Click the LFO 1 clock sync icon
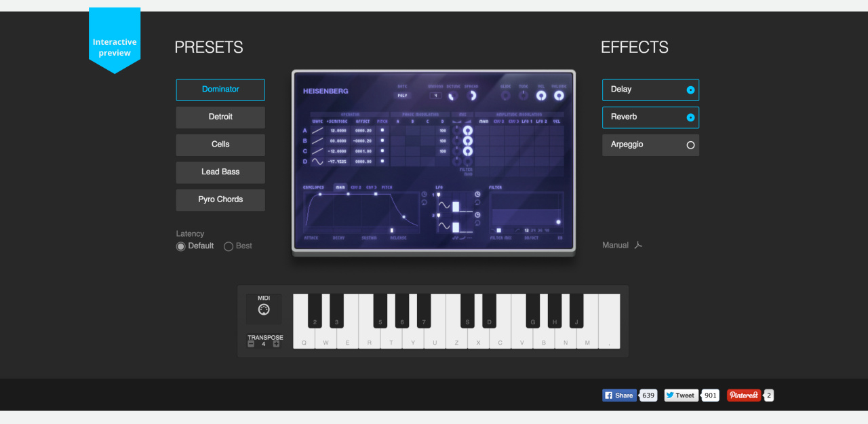This screenshot has height=424, width=868. [477, 195]
